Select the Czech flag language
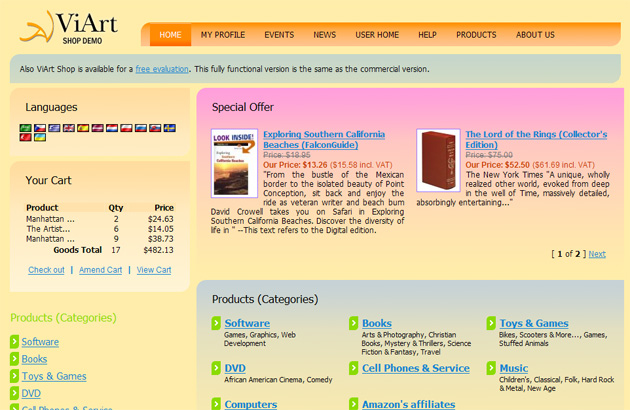The height and width of the screenshot is (410, 630). click(40, 128)
